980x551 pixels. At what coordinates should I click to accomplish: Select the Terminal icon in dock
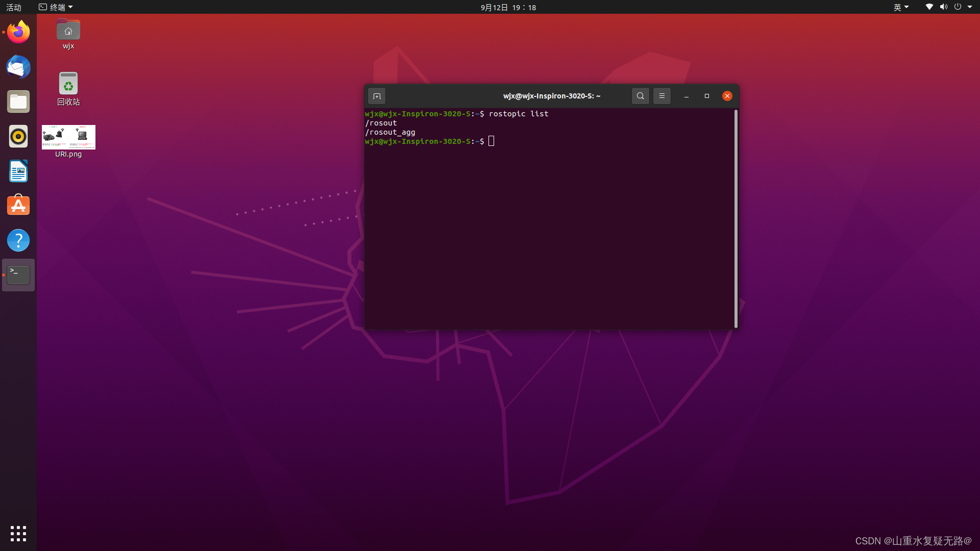pyautogui.click(x=18, y=275)
